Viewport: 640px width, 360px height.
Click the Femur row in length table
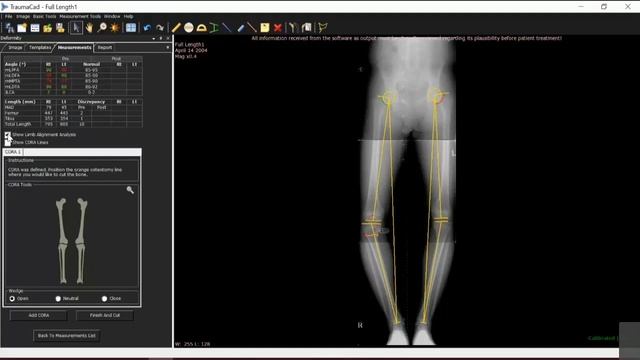coord(73,113)
